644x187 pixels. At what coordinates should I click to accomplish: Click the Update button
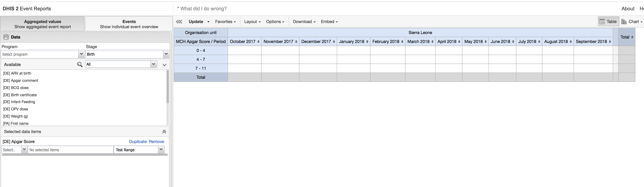click(196, 22)
